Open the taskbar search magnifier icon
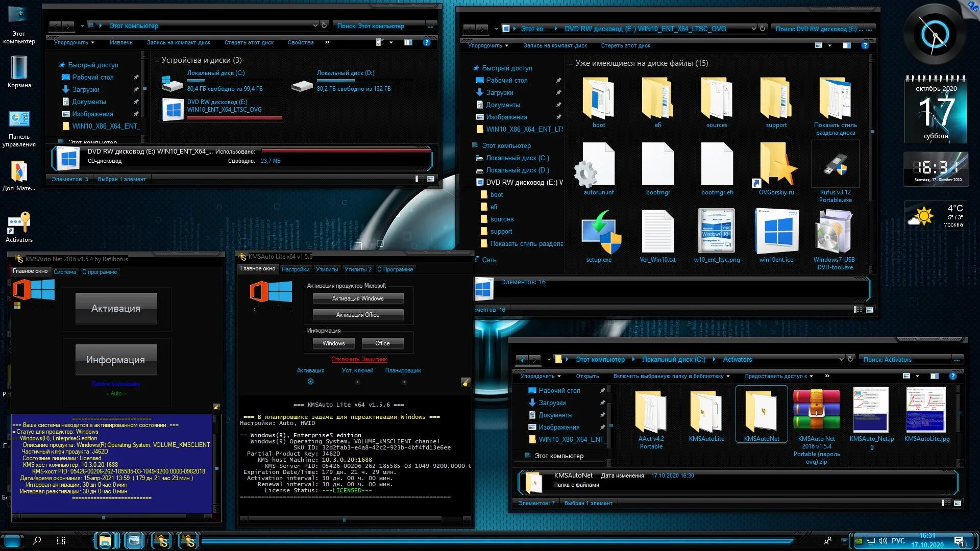 [x=37, y=541]
